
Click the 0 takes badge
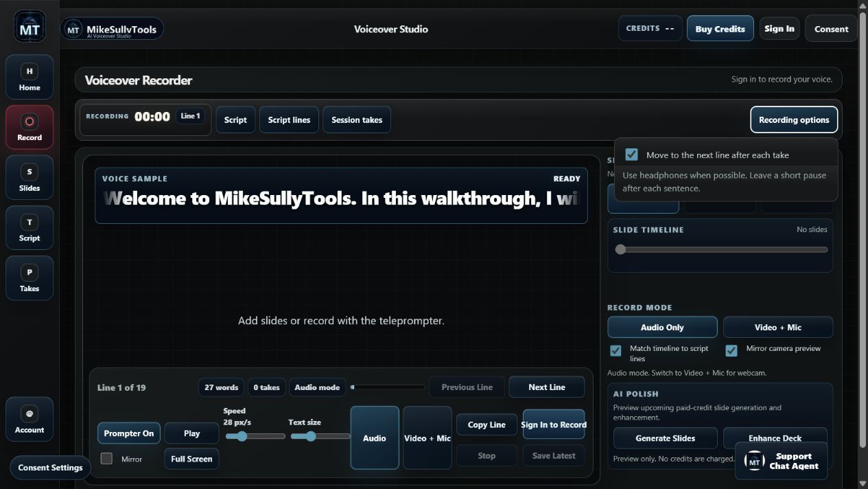(266, 387)
